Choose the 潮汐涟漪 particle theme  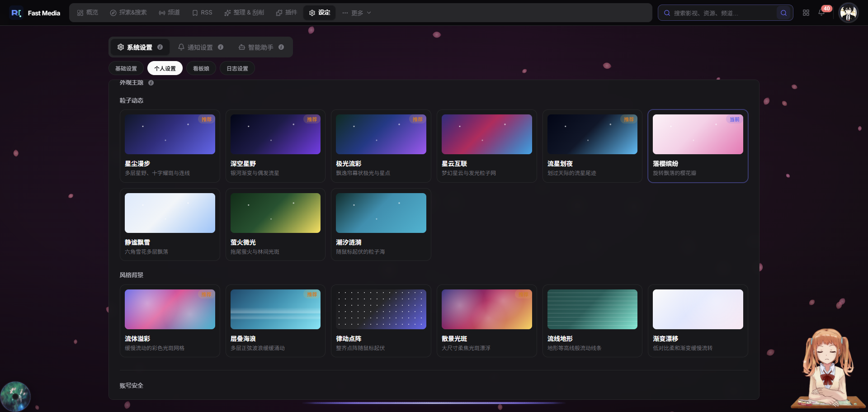pos(381,225)
